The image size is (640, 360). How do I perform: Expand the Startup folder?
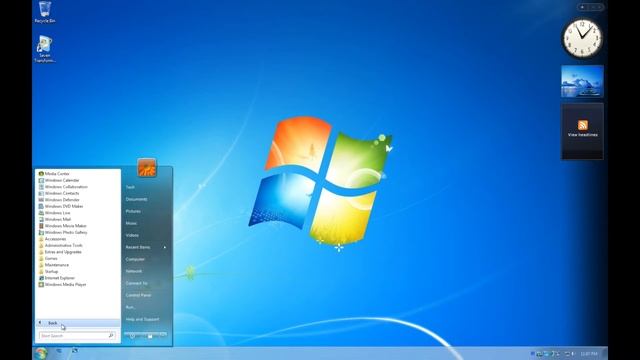point(49,271)
